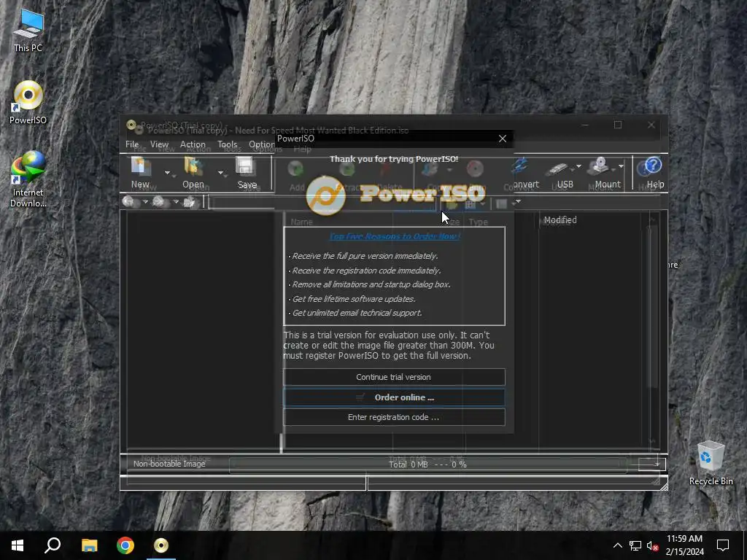Expand the Forward navigation history dropdown
The width and height of the screenshot is (747, 560).
(x=176, y=202)
